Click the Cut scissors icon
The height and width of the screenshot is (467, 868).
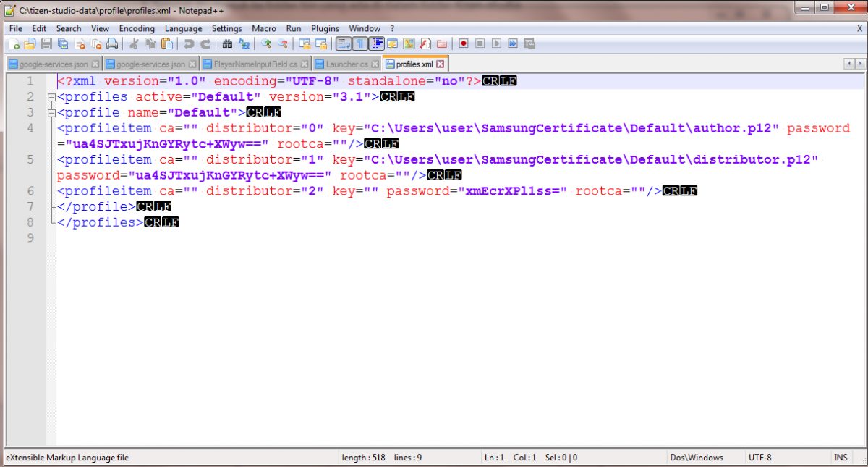(x=134, y=43)
